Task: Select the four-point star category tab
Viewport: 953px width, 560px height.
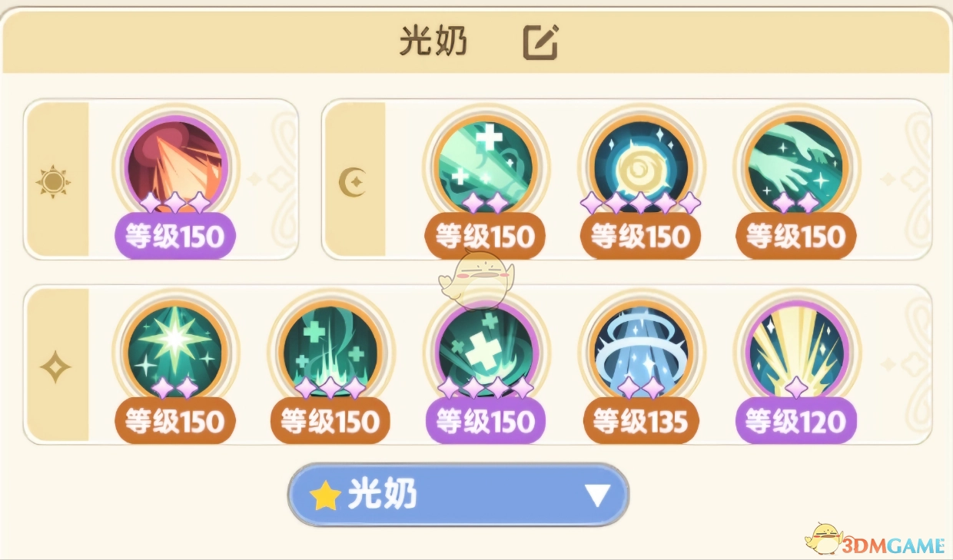Action: 55,366
